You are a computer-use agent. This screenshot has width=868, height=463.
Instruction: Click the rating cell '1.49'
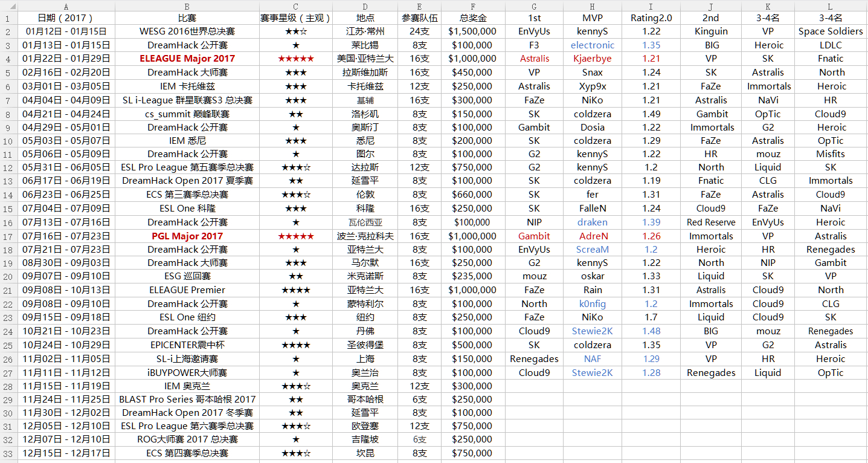tap(651, 114)
